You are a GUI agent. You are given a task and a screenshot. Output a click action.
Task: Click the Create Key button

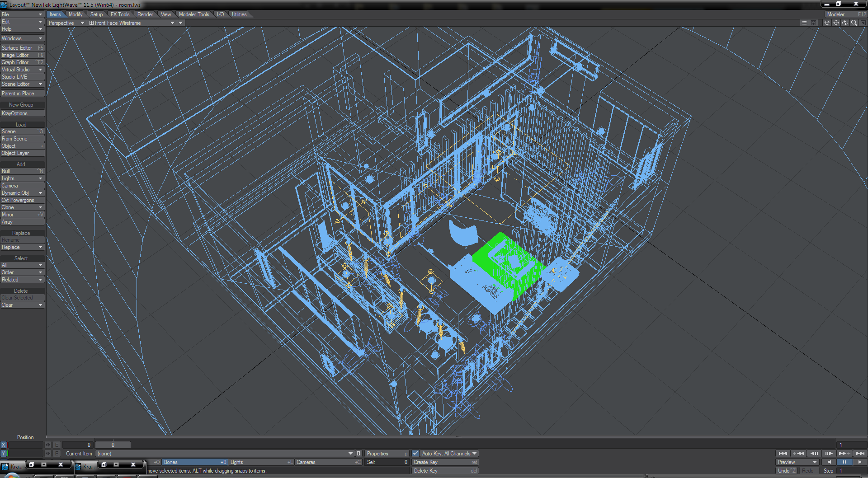[x=445, y=462]
